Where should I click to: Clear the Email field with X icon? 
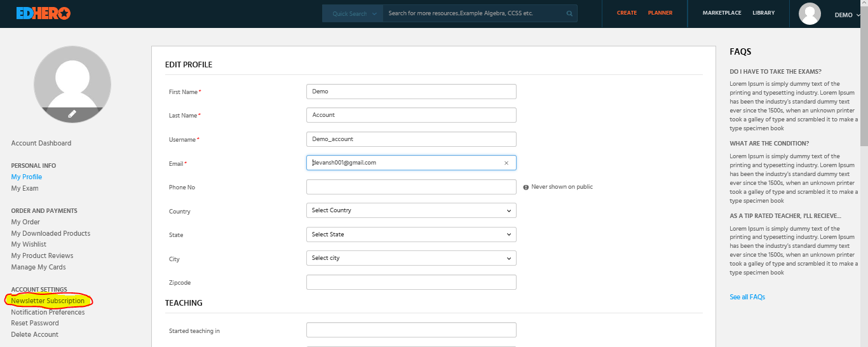coord(506,163)
